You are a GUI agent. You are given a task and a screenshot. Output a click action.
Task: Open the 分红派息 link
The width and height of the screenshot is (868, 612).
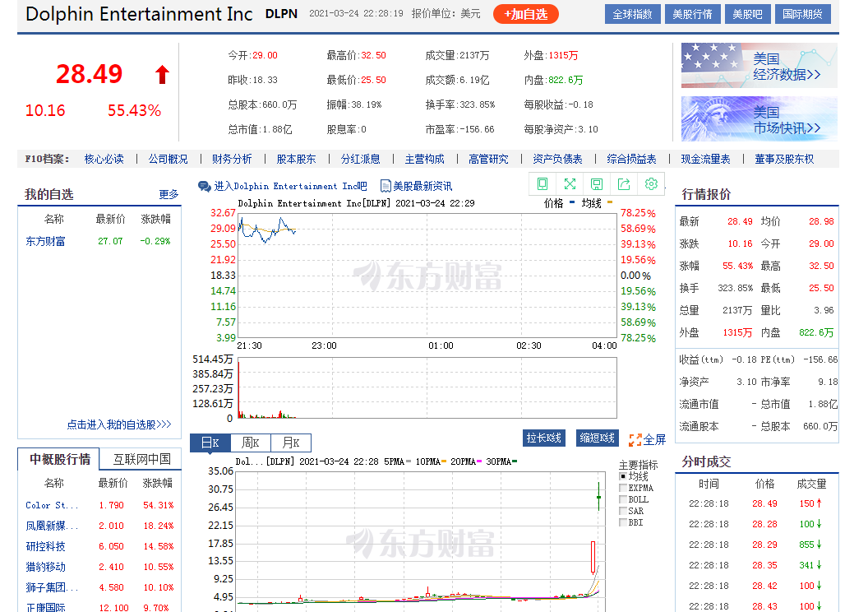click(360, 160)
